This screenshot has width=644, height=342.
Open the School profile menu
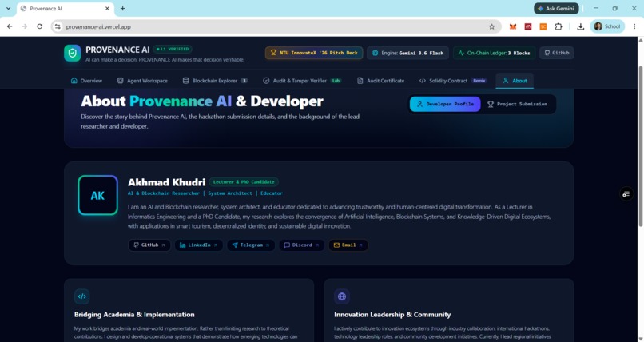coord(607,26)
